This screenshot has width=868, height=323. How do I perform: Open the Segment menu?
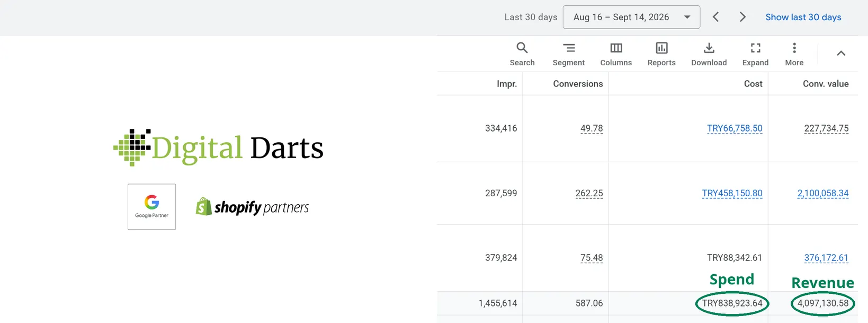[x=569, y=54]
